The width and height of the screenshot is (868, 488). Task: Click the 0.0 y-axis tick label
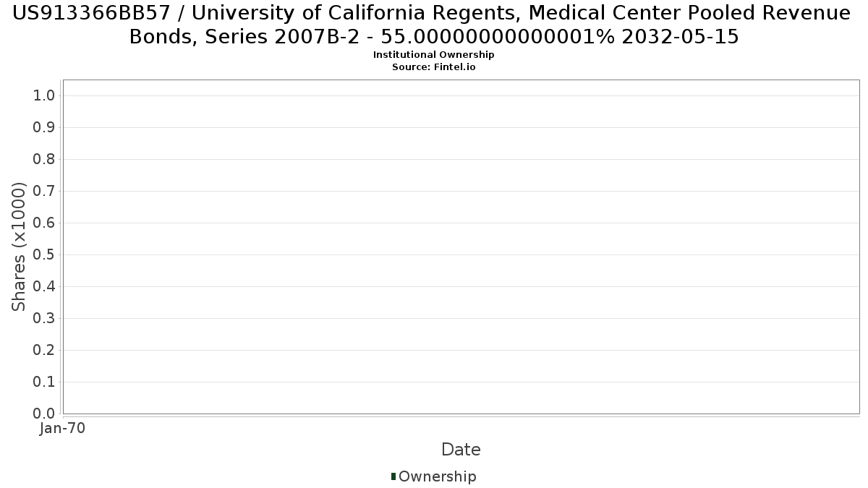(x=45, y=414)
